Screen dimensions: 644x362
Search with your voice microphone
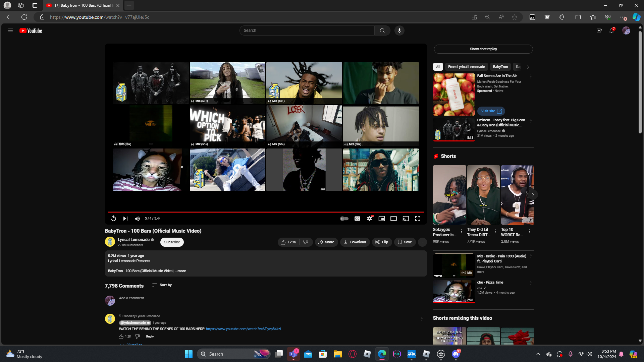point(399,31)
